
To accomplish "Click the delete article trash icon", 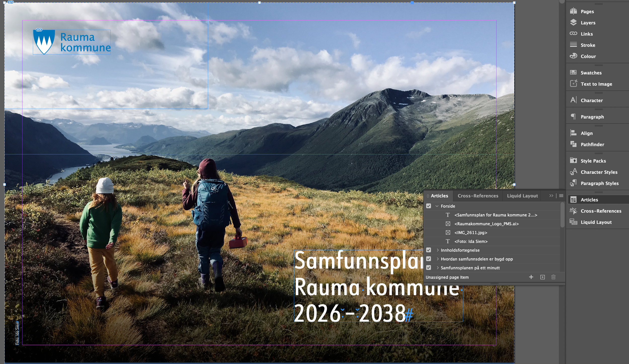I will tap(553, 277).
